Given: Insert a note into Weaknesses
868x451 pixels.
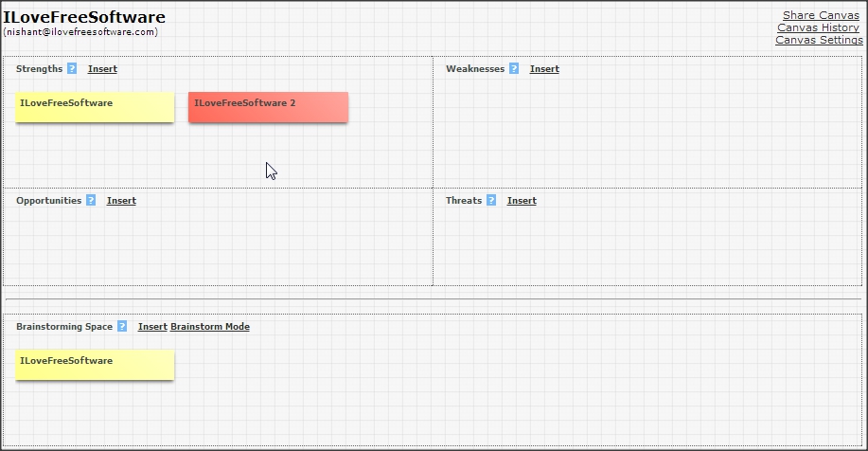Looking at the screenshot, I should (544, 69).
